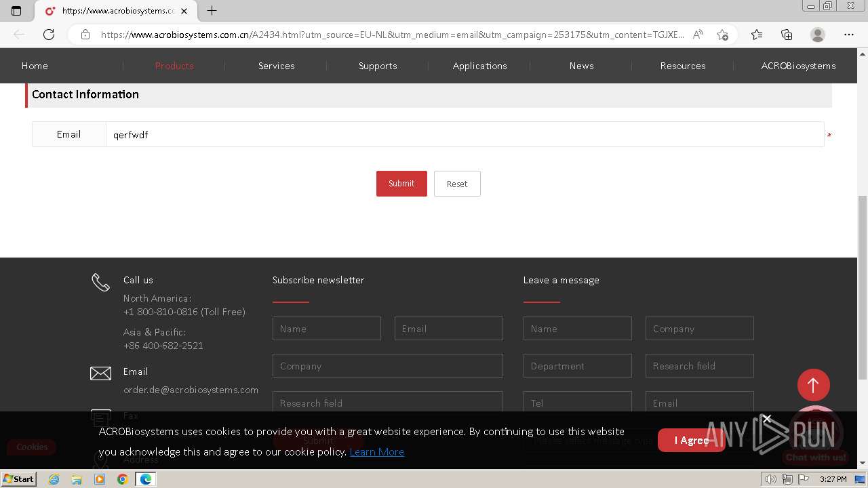The height and width of the screenshot is (488, 868).
Task: Click the +86 400-682-2521 phone number
Action: pos(163,346)
